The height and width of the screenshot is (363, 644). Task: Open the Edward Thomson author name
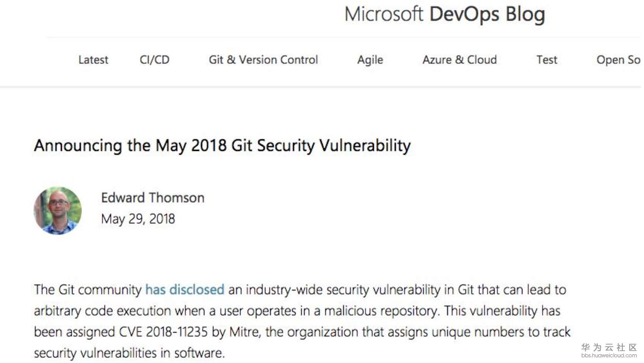point(152,198)
